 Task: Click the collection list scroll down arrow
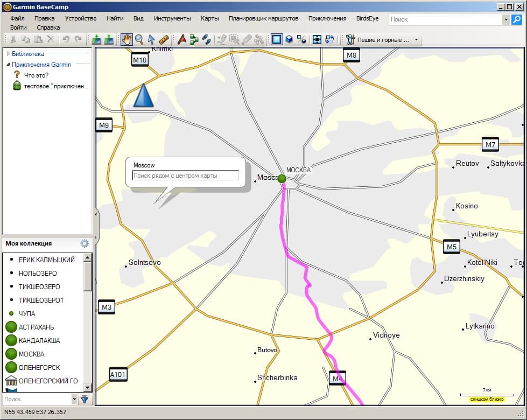tap(87, 387)
